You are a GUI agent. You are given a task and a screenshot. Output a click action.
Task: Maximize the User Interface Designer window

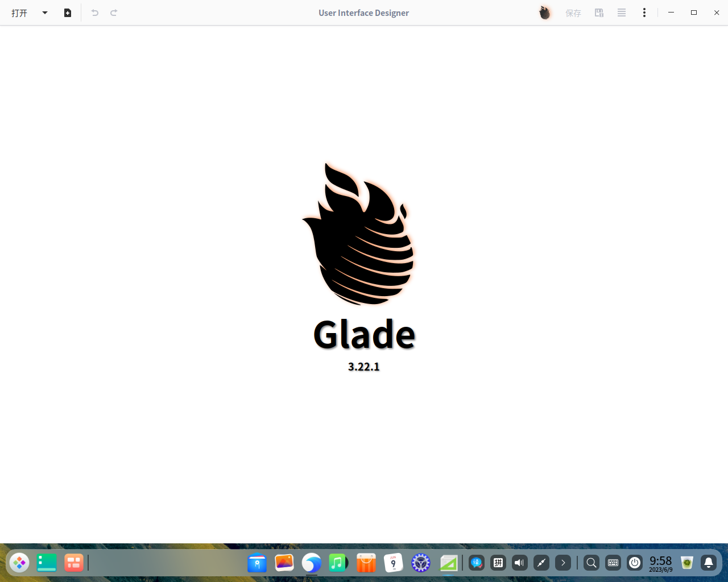[694, 13]
